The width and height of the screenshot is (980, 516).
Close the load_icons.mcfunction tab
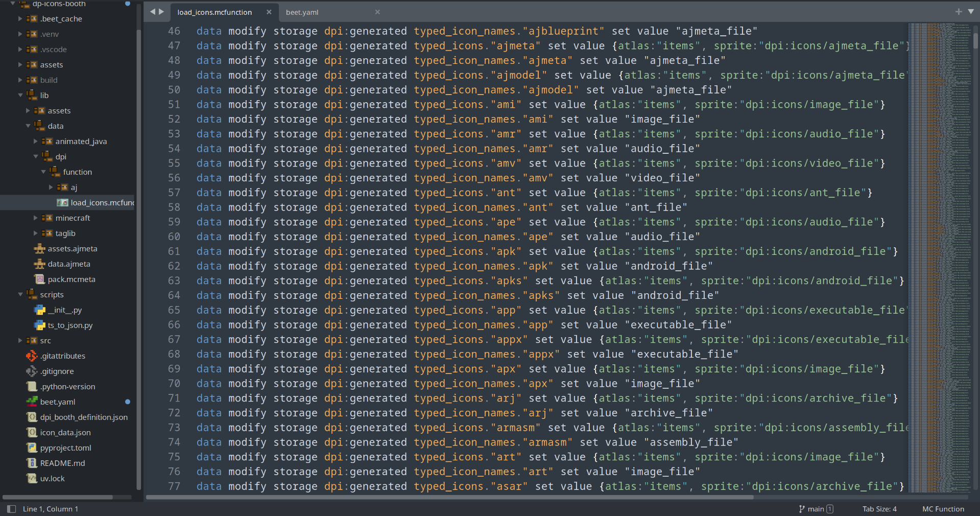pyautogui.click(x=269, y=12)
